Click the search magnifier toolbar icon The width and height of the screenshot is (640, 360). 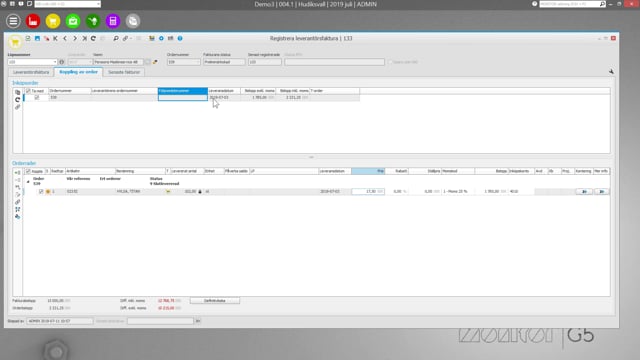(x=116, y=38)
